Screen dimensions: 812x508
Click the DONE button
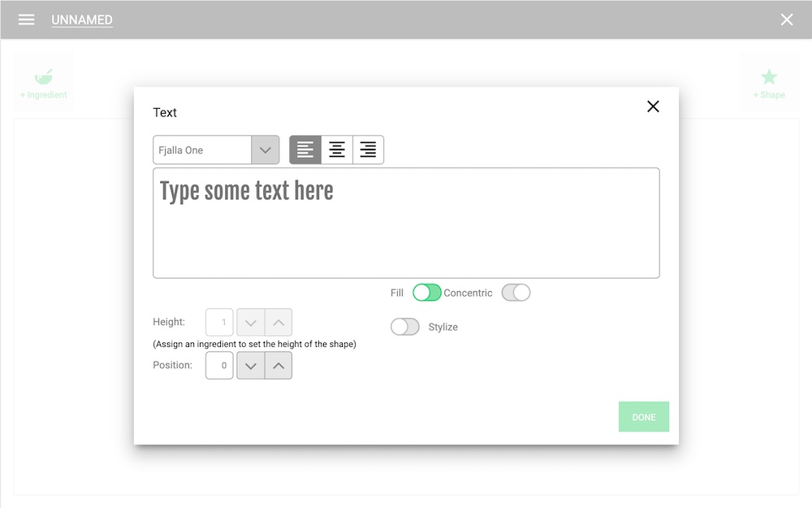[x=644, y=417]
